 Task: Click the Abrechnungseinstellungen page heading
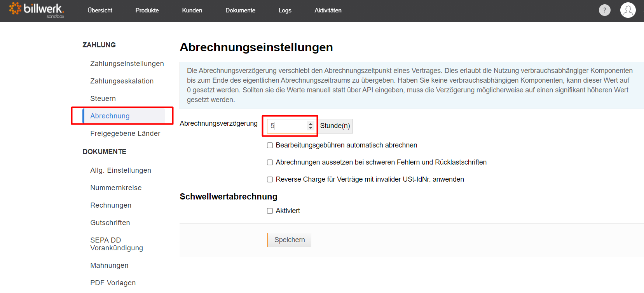(x=256, y=47)
